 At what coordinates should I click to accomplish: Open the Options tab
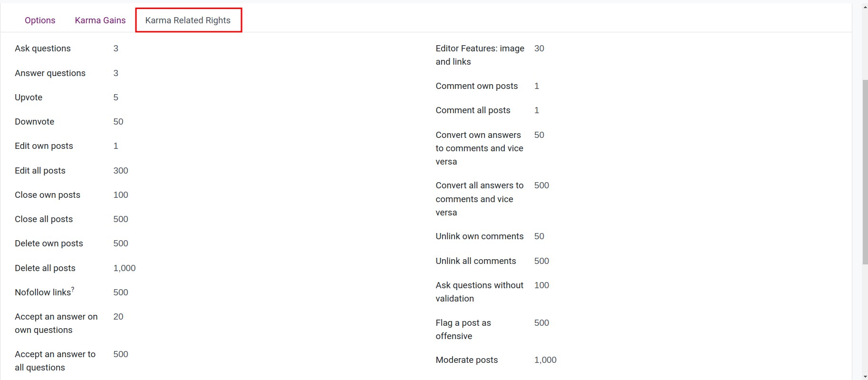(x=40, y=20)
